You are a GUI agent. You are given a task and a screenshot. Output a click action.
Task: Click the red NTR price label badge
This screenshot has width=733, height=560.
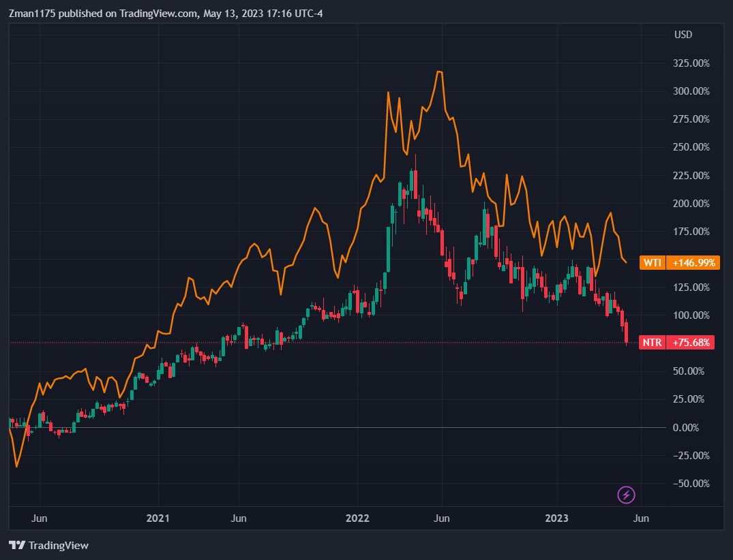(650, 343)
